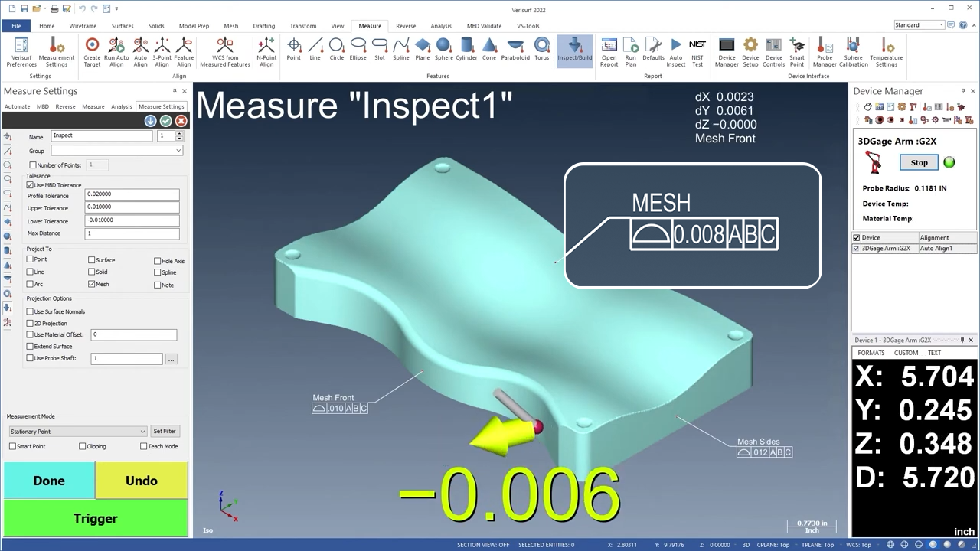This screenshot has height=551, width=980.
Task: Open Device Manager ribbon icon
Action: (x=727, y=52)
